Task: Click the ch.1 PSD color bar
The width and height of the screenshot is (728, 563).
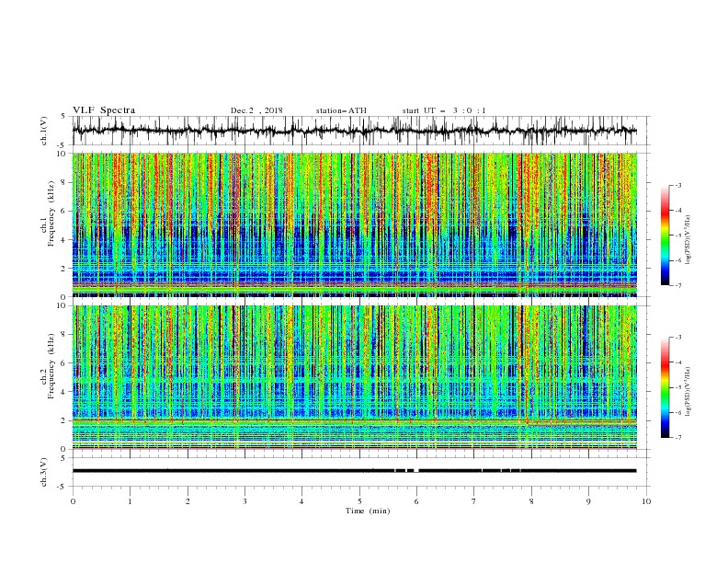Action: [665, 236]
